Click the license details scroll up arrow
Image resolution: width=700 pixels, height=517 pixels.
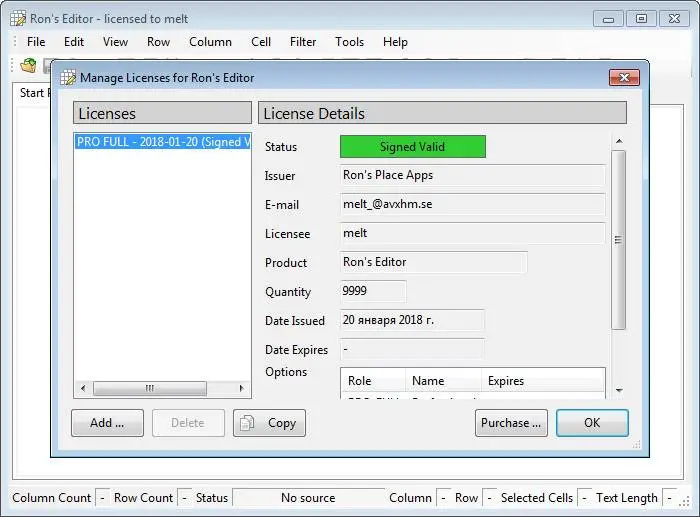pyautogui.click(x=619, y=141)
